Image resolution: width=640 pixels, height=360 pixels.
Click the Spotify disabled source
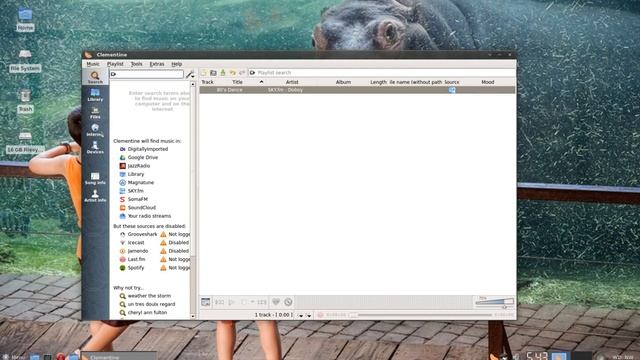pyautogui.click(x=132, y=268)
